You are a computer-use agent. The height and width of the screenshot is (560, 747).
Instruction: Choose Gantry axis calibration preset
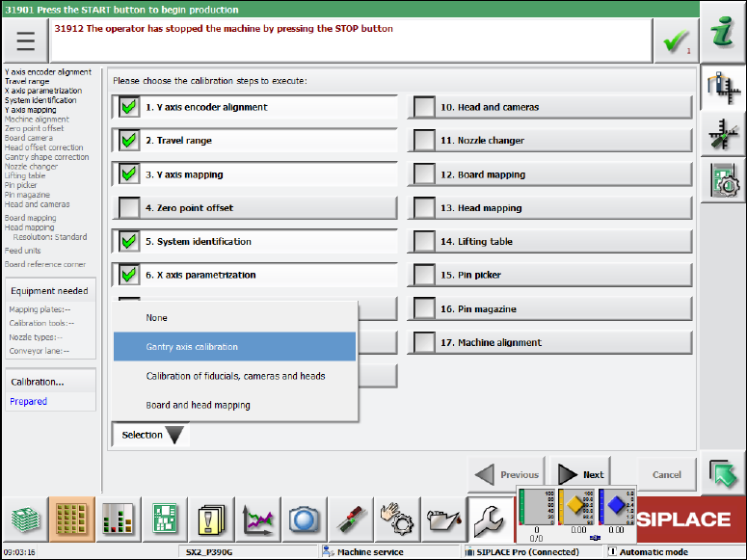[234, 346]
